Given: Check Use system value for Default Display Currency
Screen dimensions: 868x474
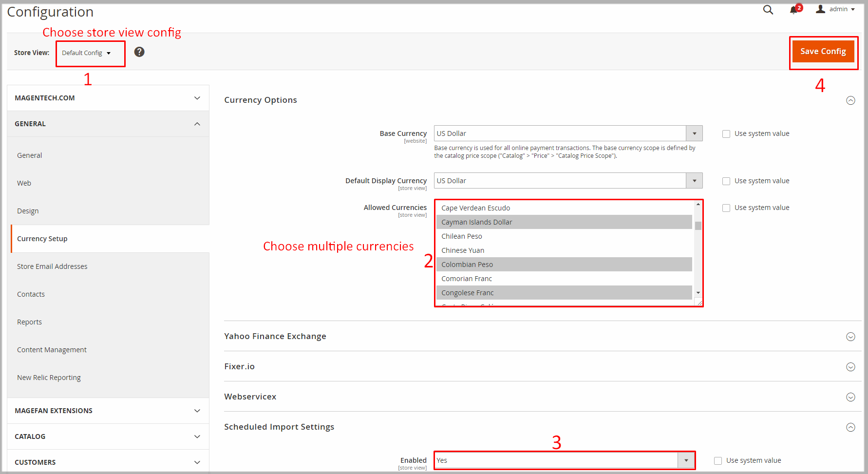Looking at the screenshot, I should pos(726,181).
